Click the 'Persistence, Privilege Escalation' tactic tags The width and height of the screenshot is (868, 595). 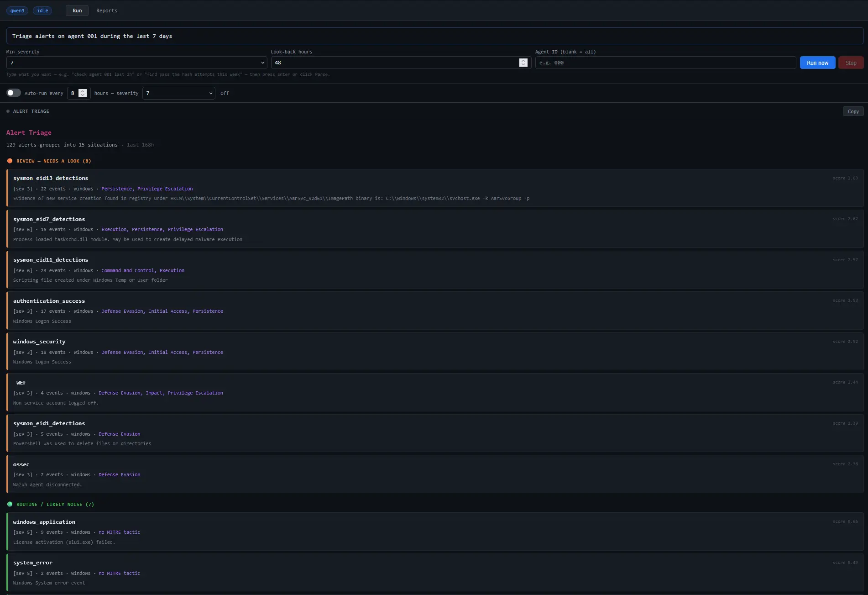click(x=147, y=189)
